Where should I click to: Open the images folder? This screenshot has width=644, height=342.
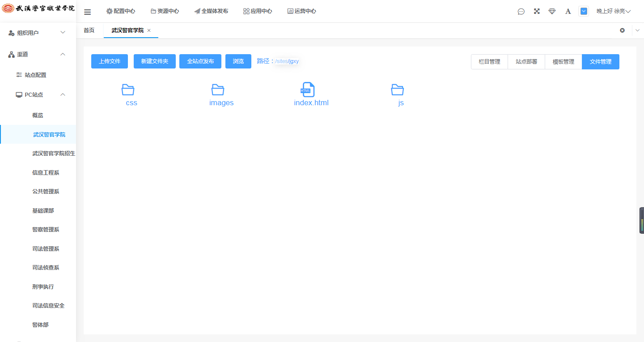[x=218, y=90]
